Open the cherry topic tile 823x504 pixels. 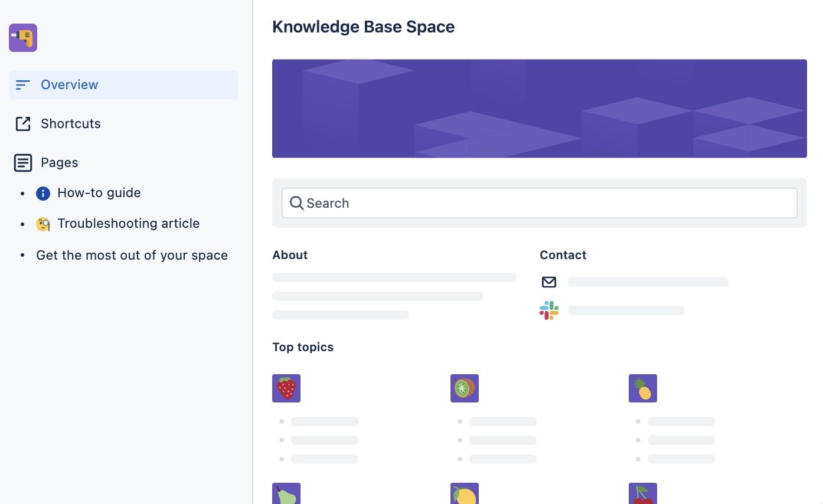[x=642, y=493]
